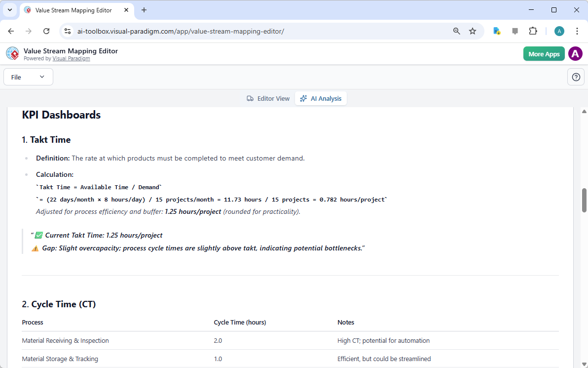588x368 pixels.
Task: Bookmark this page with star icon
Action: (x=473, y=31)
